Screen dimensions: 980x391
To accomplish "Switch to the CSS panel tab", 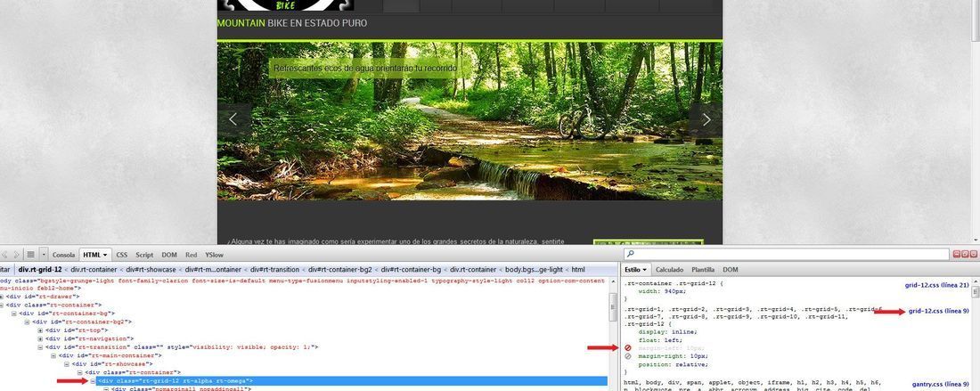I will (x=121, y=255).
